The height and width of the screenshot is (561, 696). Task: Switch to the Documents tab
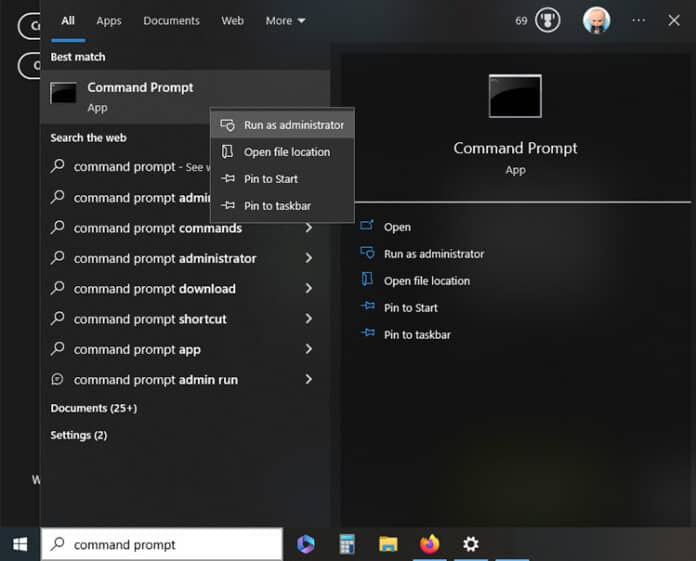tap(171, 21)
